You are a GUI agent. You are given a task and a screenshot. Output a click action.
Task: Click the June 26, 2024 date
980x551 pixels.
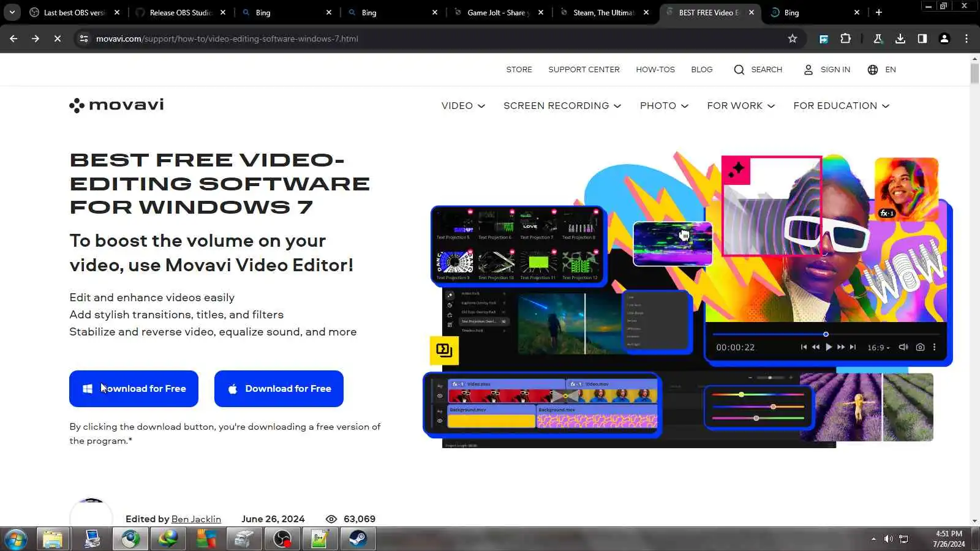(273, 519)
